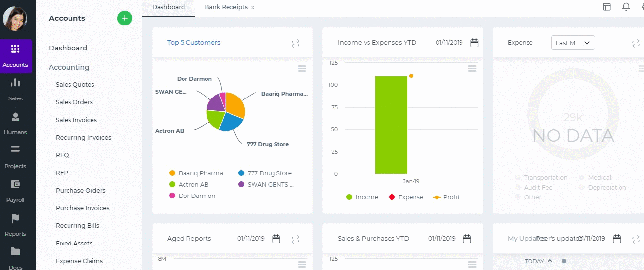Screen dimensions: 644x270
Task: Open the layout icon in top bar
Action: 607,7
